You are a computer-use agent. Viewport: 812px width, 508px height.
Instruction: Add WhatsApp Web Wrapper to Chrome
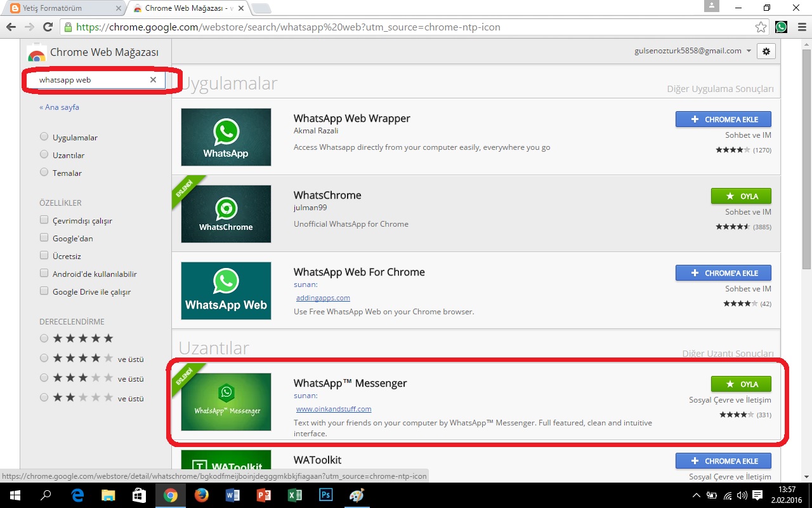pyautogui.click(x=724, y=119)
